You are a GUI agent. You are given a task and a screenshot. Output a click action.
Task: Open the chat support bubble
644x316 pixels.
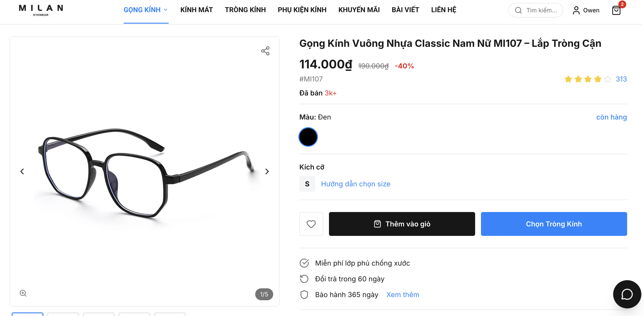tap(626, 294)
